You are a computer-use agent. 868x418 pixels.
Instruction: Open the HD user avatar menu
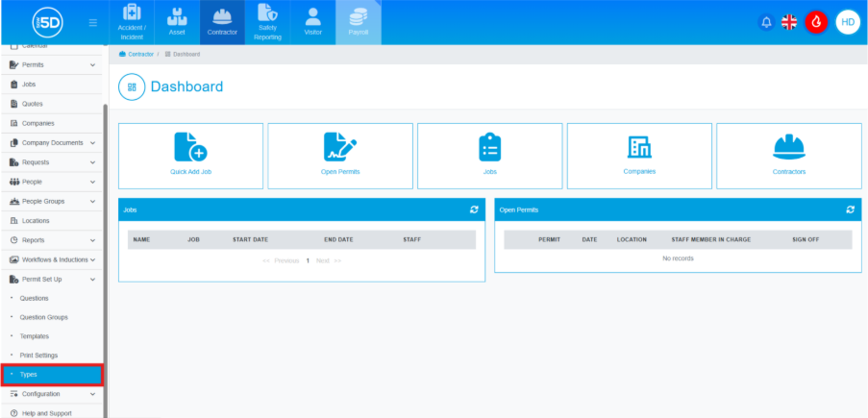point(847,22)
